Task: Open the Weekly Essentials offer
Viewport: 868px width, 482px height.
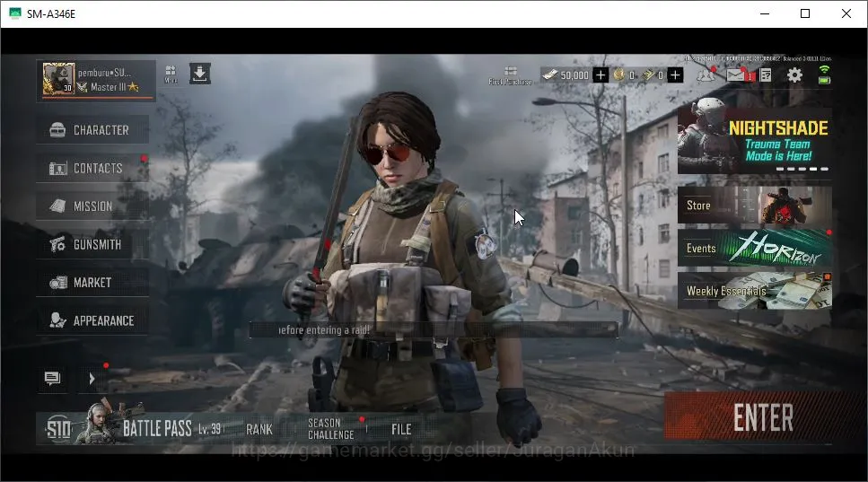Action: click(755, 291)
